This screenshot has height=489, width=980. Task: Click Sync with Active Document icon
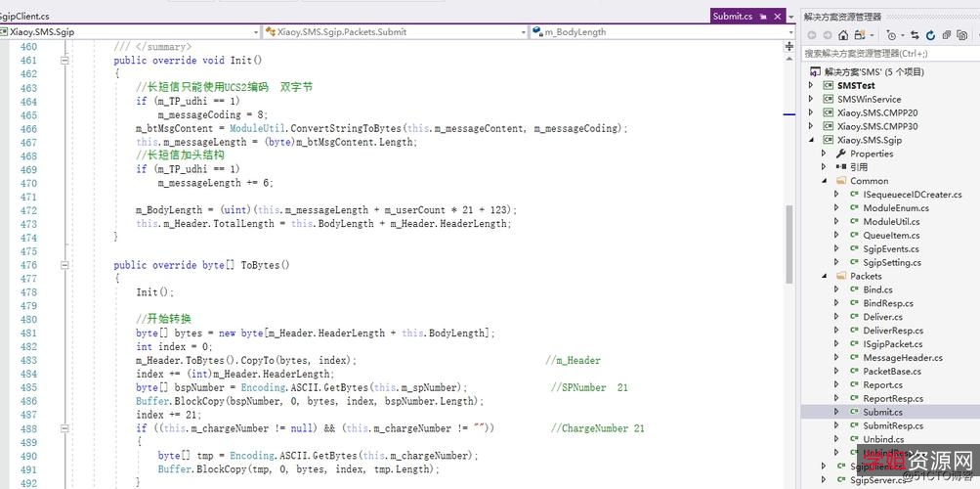pyautogui.click(x=916, y=35)
